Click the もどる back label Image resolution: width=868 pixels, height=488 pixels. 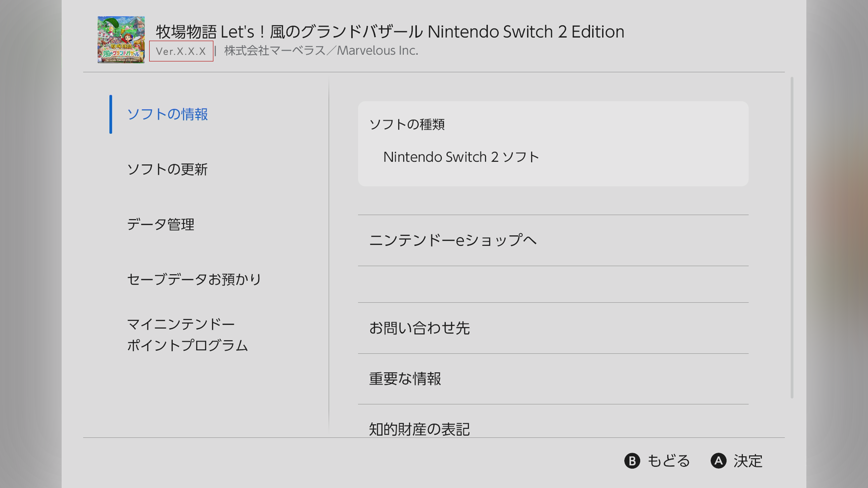(x=669, y=461)
